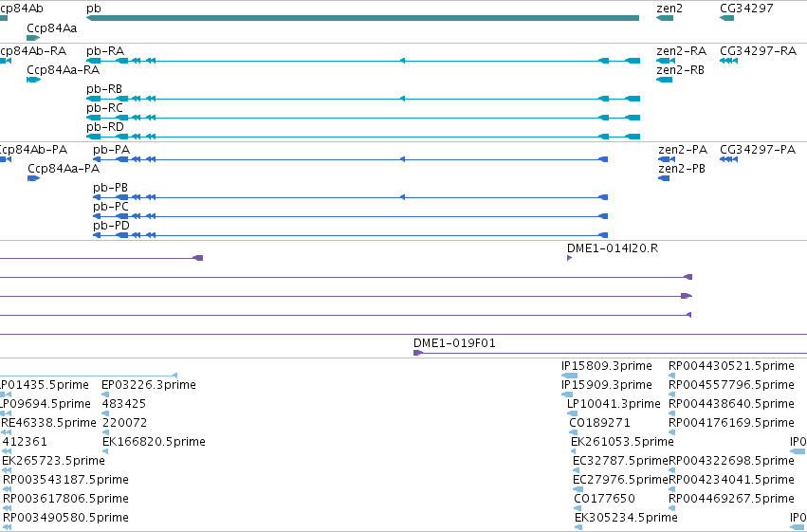Click the zen2-RA transcript label
Image resolution: width=807 pixels, height=532 pixels.
[x=682, y=51]
